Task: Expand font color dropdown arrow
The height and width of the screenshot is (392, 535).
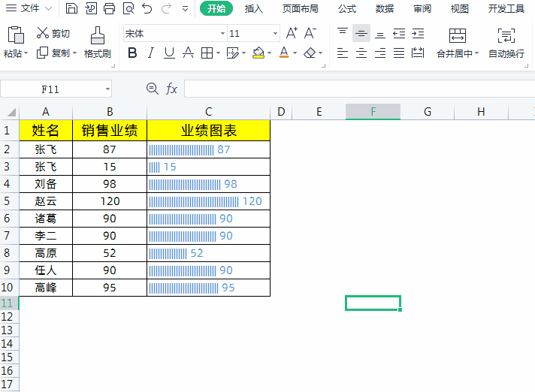Action: click(295, 53)
